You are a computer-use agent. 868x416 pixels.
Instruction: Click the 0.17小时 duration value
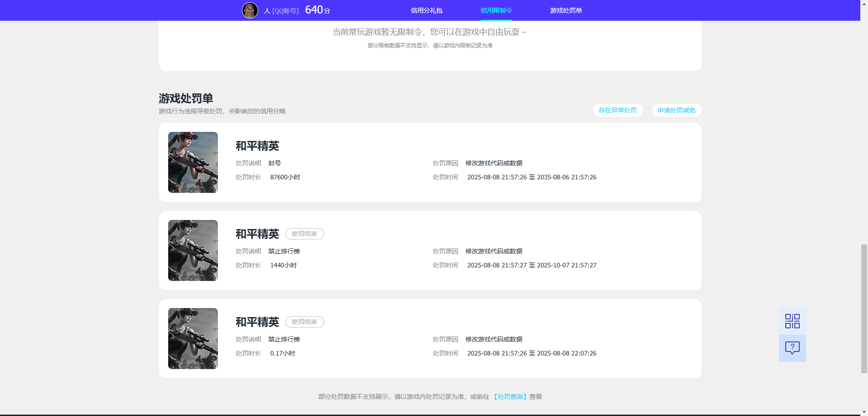(x=283, y=353)
